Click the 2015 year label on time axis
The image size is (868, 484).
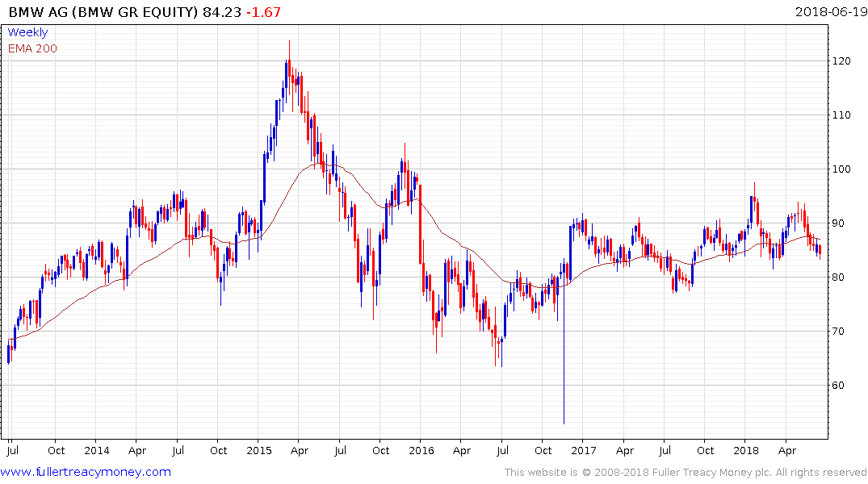259,450
